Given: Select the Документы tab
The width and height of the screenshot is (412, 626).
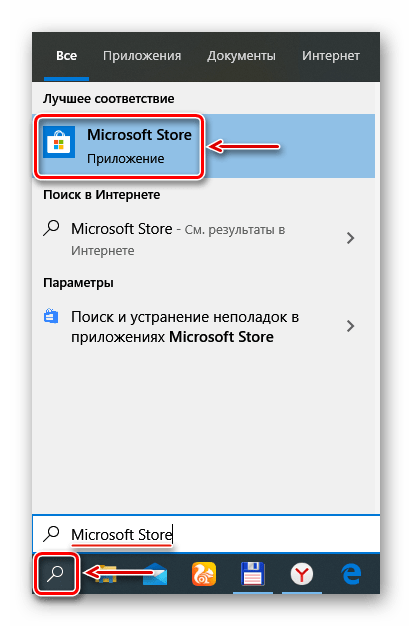Looking at the screenshot, I should tap(241, 56).
